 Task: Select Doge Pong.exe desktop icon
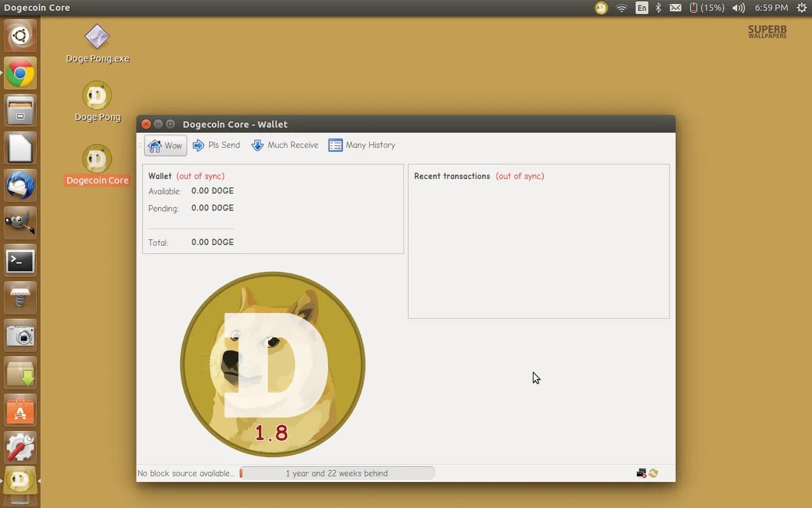(x=97, y=44)
